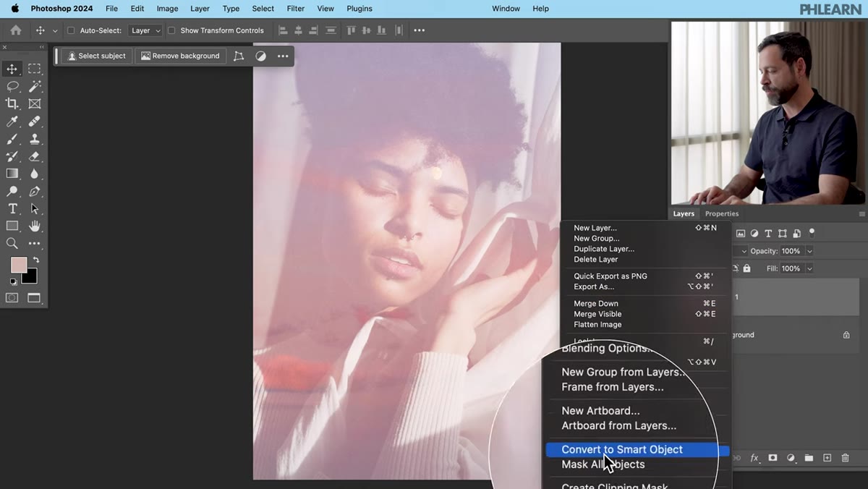This screenshot has width=868, height=489.
Task: Toggle layer filtering switch on or off
Action: click(x=812, y=233)
